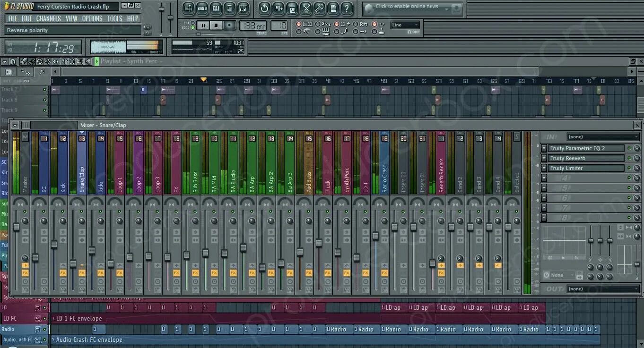
Task: Open the TOOLS menu
Action: (115, 18)
